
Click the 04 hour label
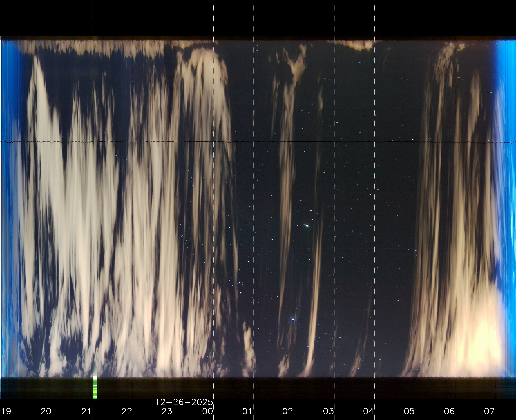pyautogui.click(x=369, y=411)
